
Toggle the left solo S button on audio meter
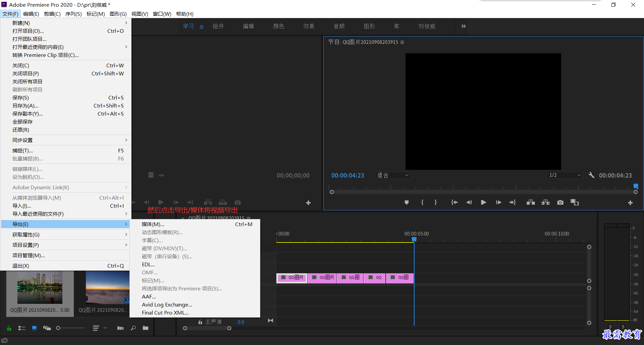[610, 327]
